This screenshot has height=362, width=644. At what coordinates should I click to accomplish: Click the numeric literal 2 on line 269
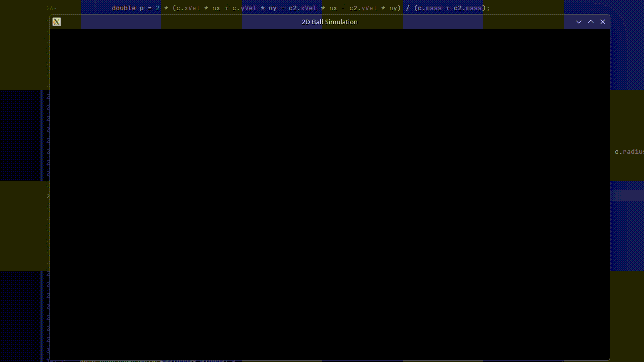pos(158,8)
